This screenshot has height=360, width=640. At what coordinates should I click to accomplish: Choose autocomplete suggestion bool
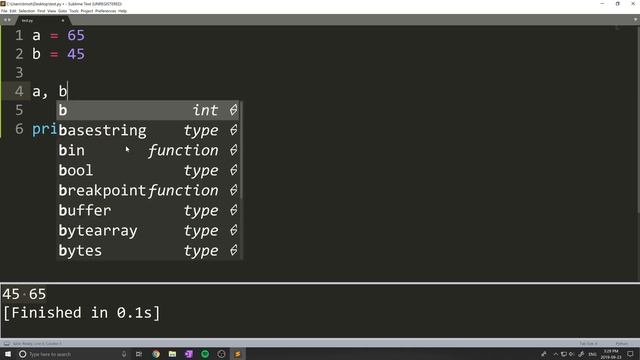click(149, 170)
